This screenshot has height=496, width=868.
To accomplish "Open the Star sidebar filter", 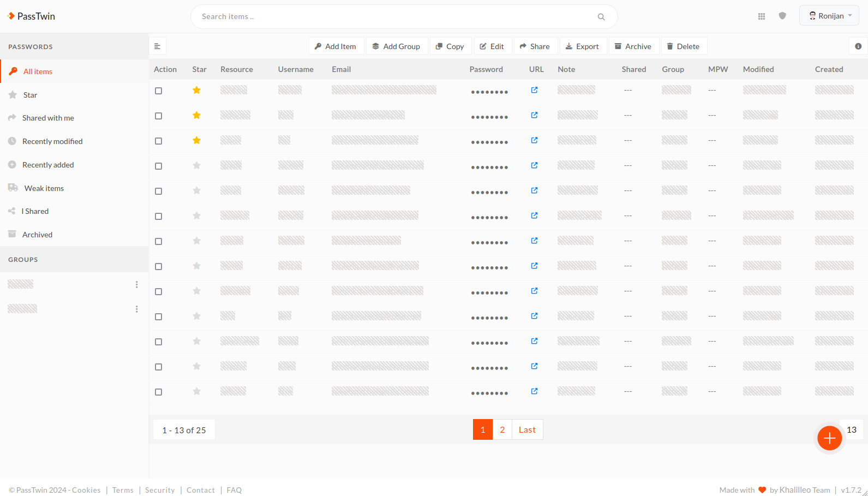I will coord(74,95).
